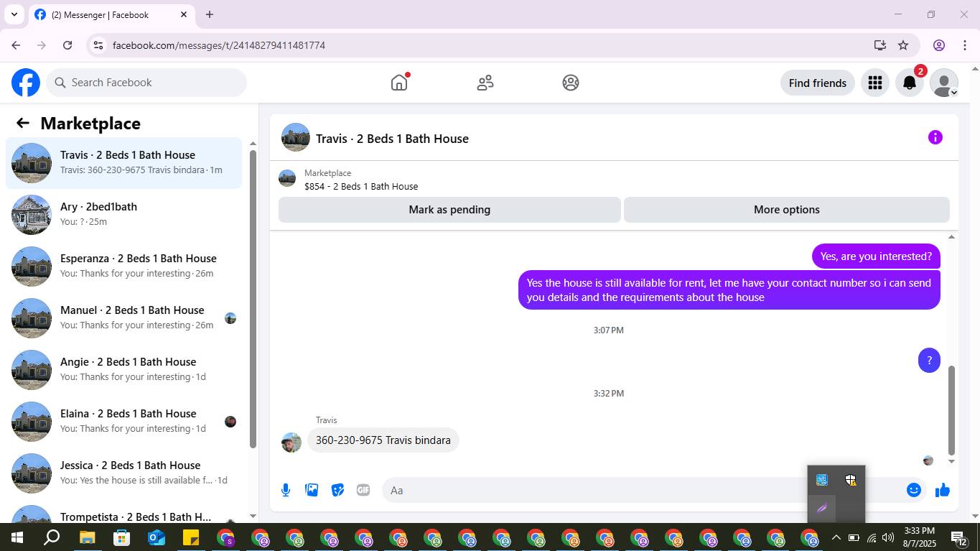Click the Search Facebook field
The image size is (980, 551).
coord(146,83)
